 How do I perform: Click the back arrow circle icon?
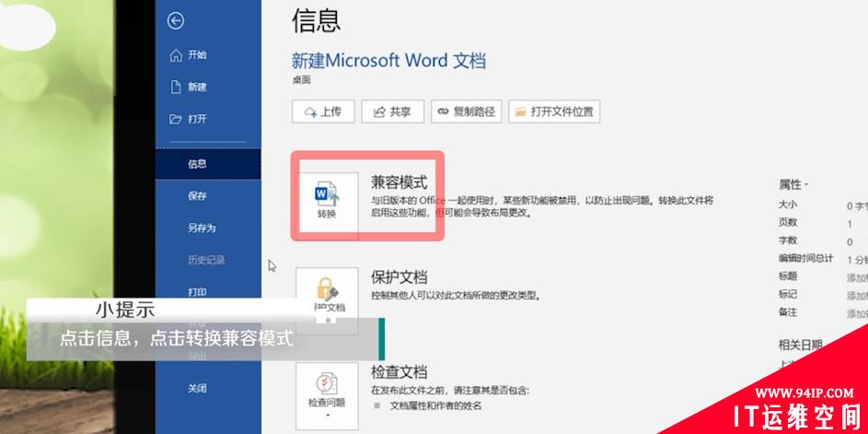click(x=176, y=21)
